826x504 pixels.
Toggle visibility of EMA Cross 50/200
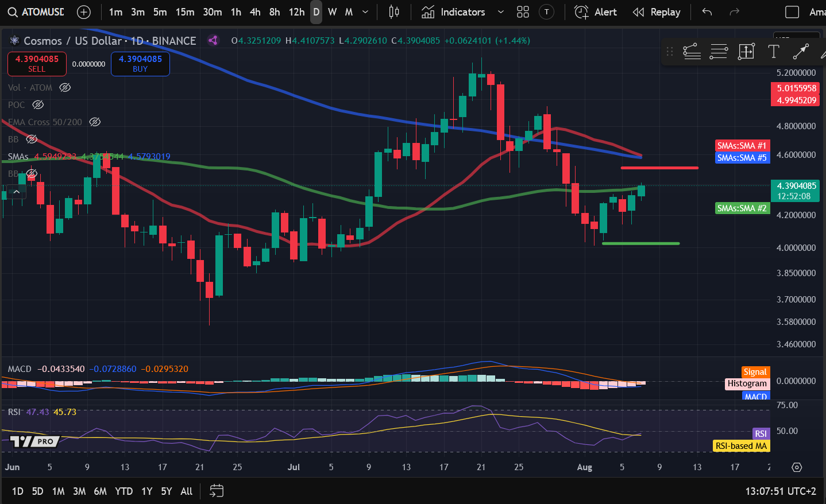pos(95,122)
